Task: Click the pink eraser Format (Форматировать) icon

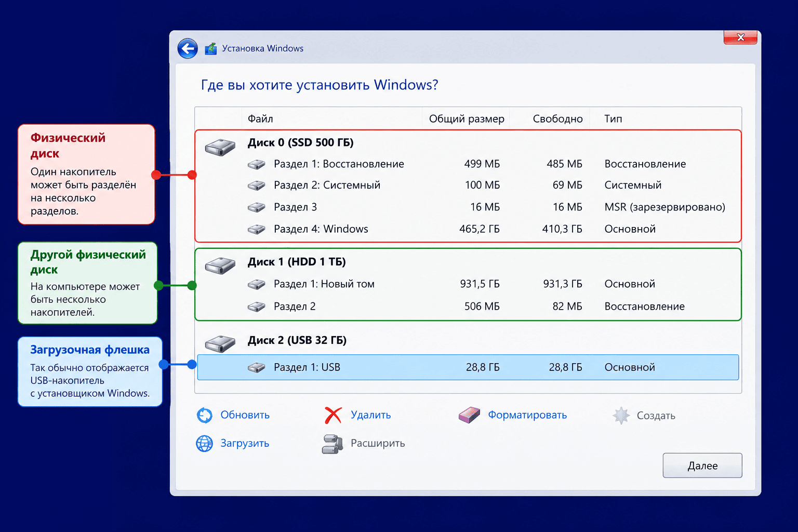Action: [469, 415]
